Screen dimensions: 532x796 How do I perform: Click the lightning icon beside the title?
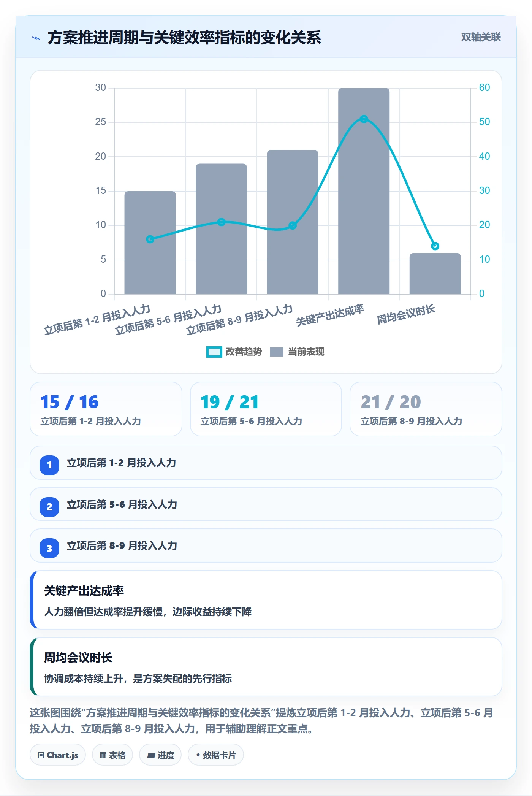36,38
